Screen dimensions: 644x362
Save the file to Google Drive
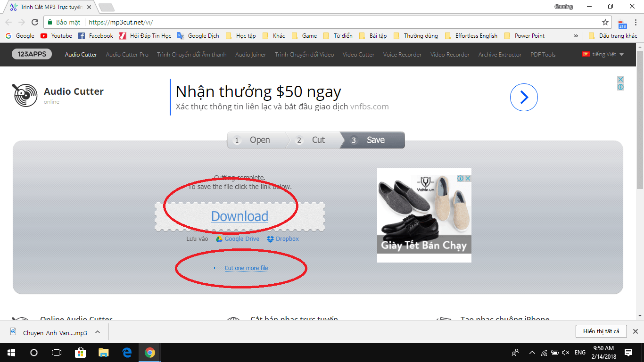click(x=240, y=239)
